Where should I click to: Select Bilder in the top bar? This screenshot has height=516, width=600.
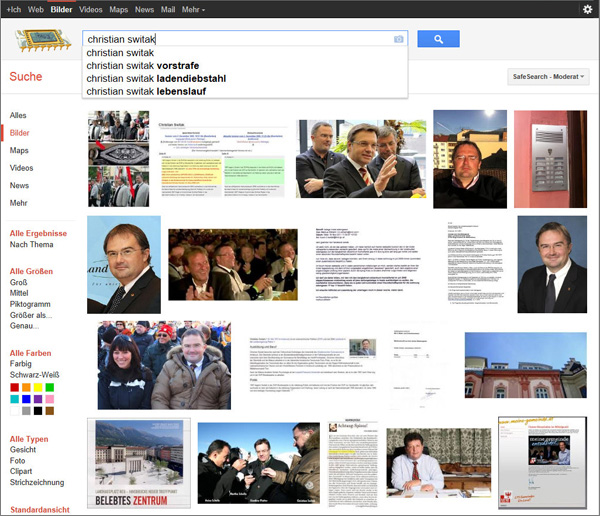tap(61, 10)
